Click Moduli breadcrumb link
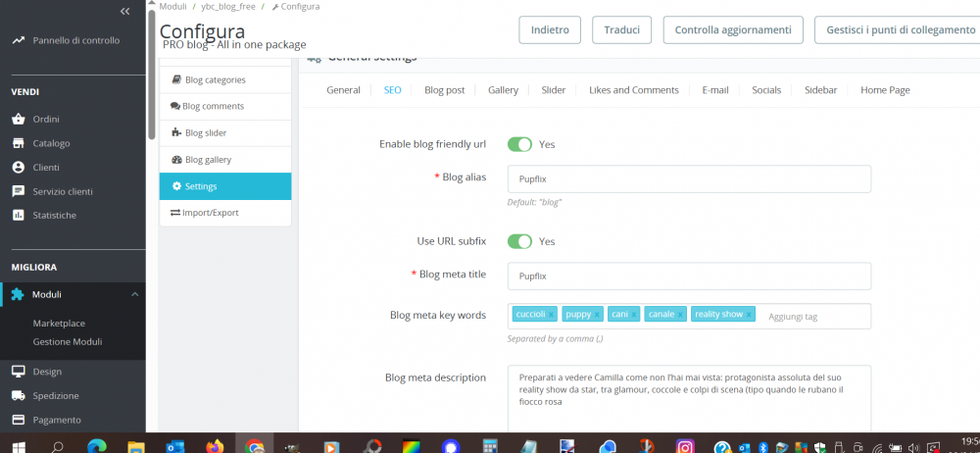 (x=173, y=6)
